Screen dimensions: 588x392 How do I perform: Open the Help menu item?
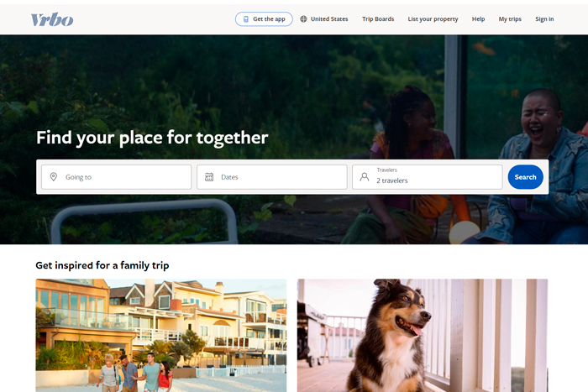(478, 18)
